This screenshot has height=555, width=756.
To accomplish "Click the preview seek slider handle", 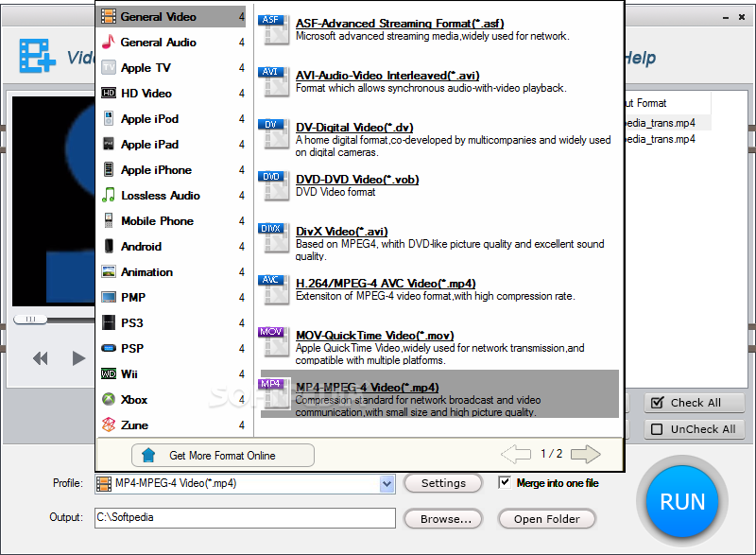I will (x=30, y=320).
